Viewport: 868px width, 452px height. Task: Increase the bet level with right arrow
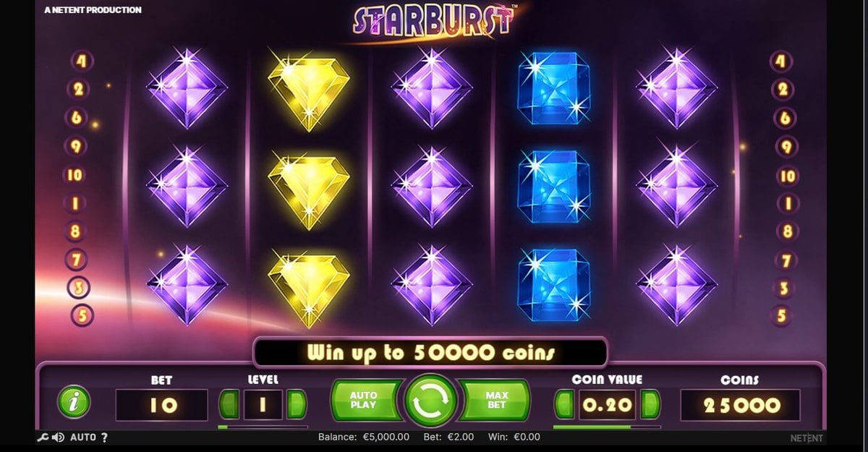pyautogui.click(x=296, y=404)
